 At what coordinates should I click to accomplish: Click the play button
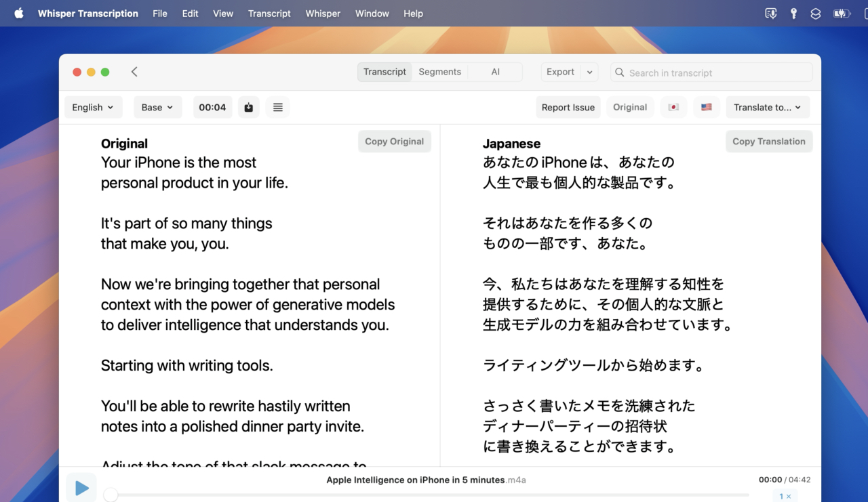[81, 488]
